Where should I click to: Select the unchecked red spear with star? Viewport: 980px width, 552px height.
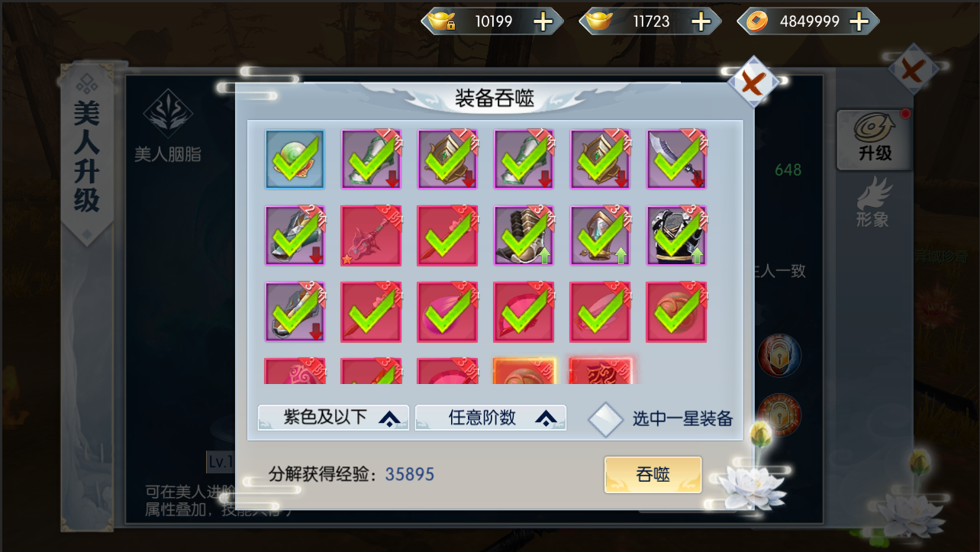pyautogui.click(x=371, y=235)
